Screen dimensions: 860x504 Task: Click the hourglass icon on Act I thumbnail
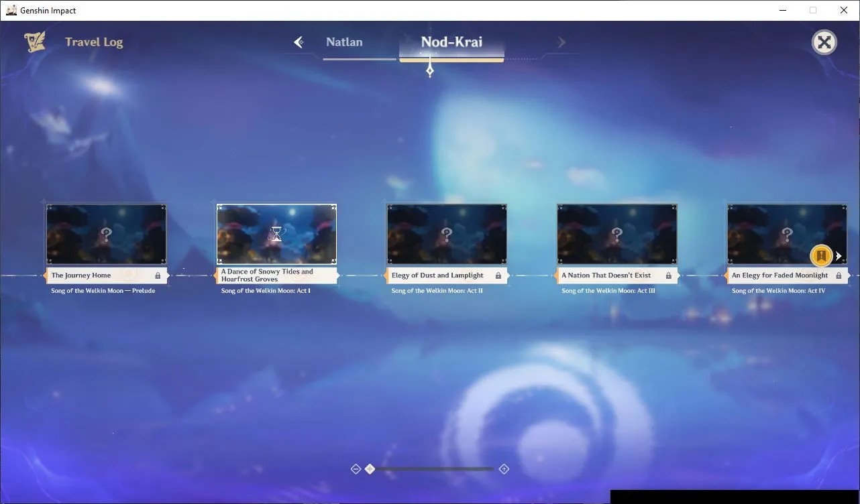(276, 234)
